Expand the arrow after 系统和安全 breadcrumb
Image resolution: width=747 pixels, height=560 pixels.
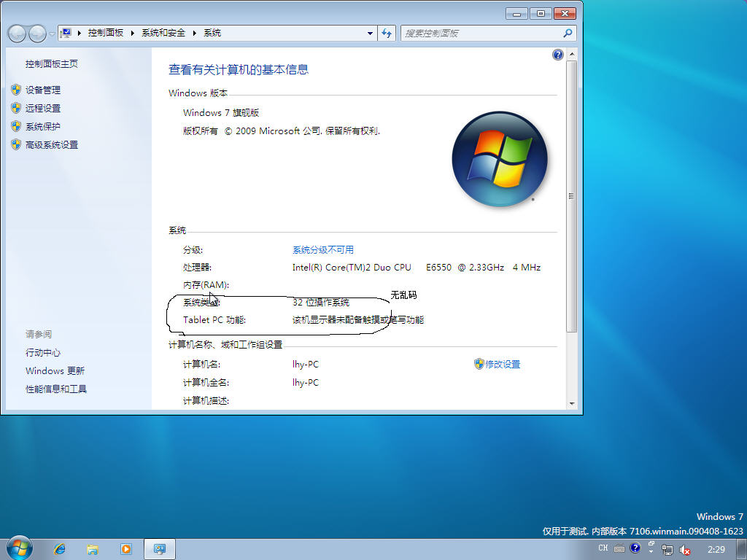pyautogui.click(x=194, y=33)
